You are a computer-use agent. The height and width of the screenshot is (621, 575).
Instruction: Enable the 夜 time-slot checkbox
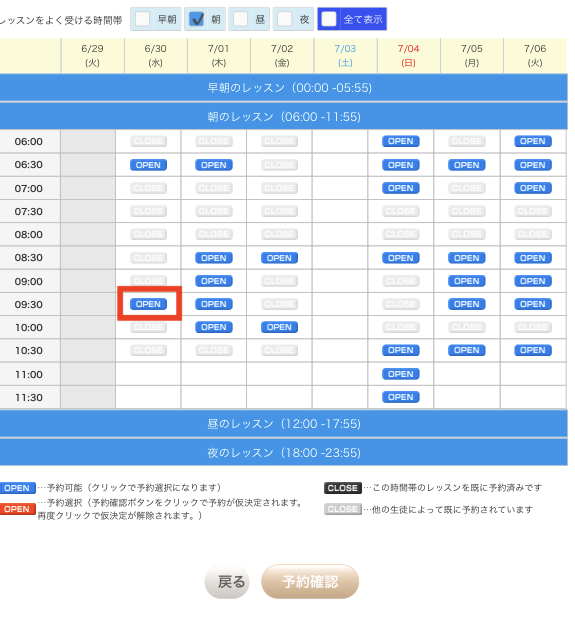[x=285, y=19]
